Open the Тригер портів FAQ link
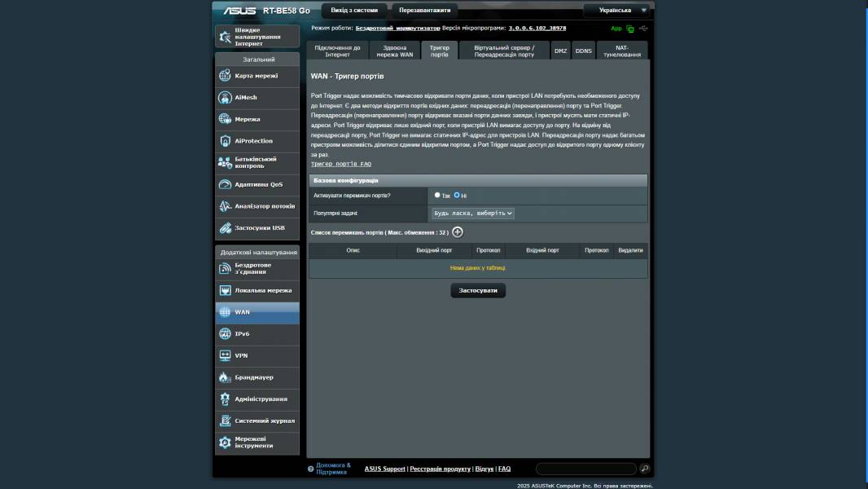Screen dimensions: 868x489 [340, 164]
